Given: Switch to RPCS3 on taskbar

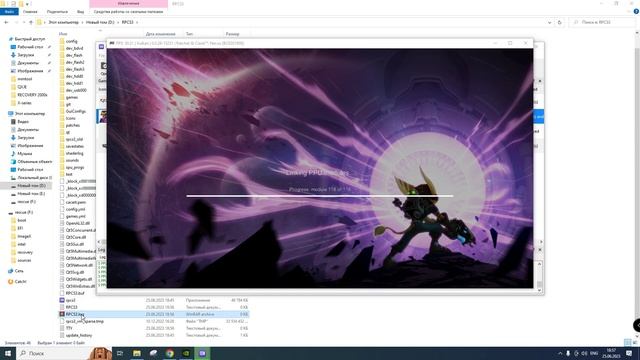Looking at the screenshot, I should 202,353.
